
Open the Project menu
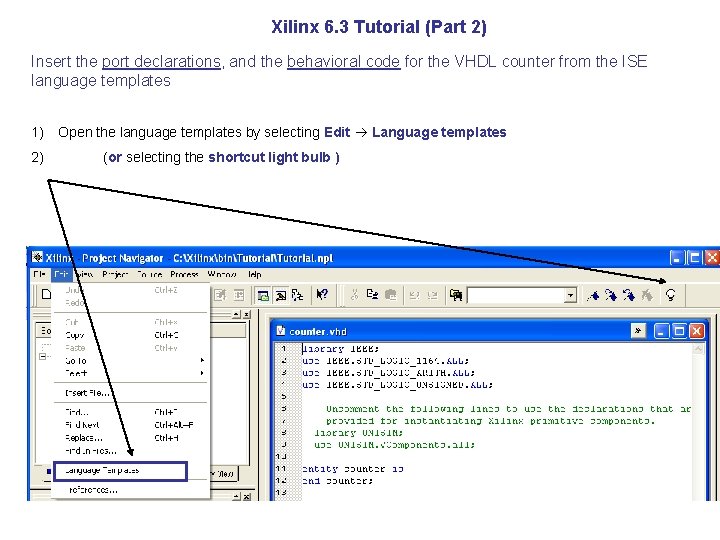pyautogui.click(x=115, y=274)
